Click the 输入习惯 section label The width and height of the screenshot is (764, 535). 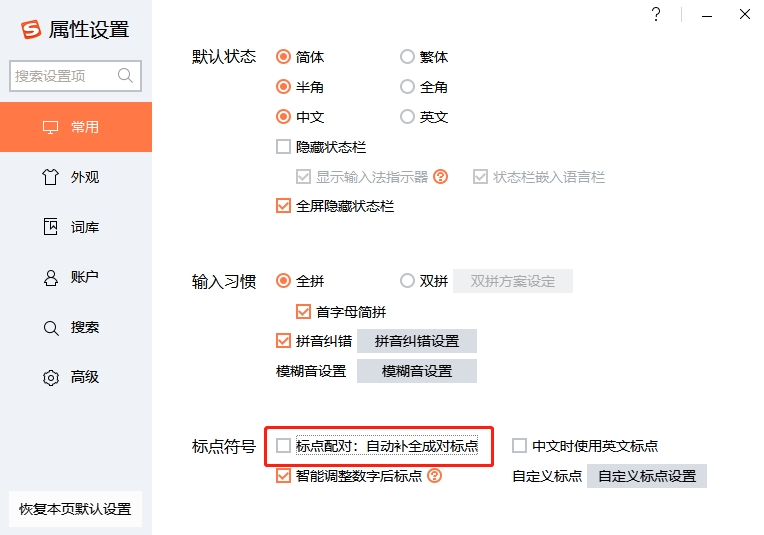coord(224,282)
